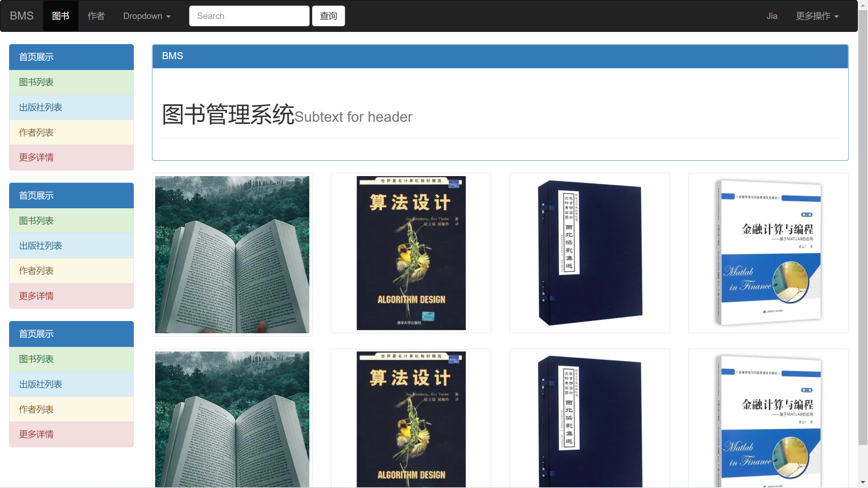
Task: Click 更多详情 in third sidebar panel
Action: (36, 434)
